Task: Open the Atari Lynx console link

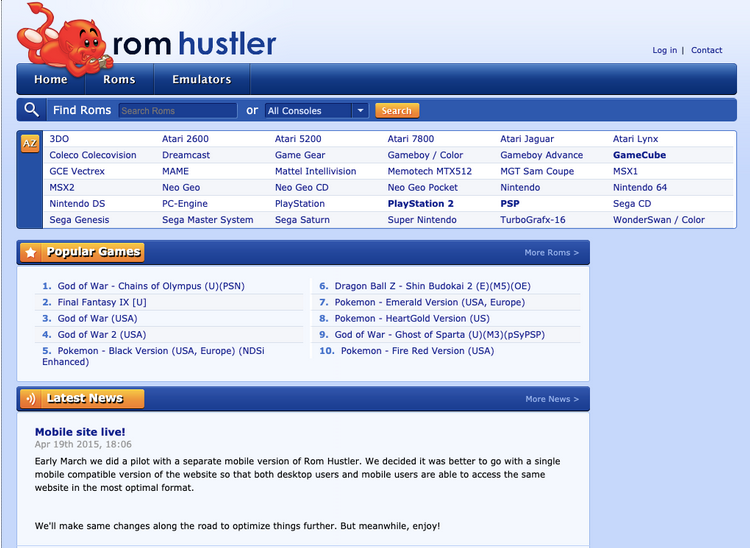Action: [636, 139]
